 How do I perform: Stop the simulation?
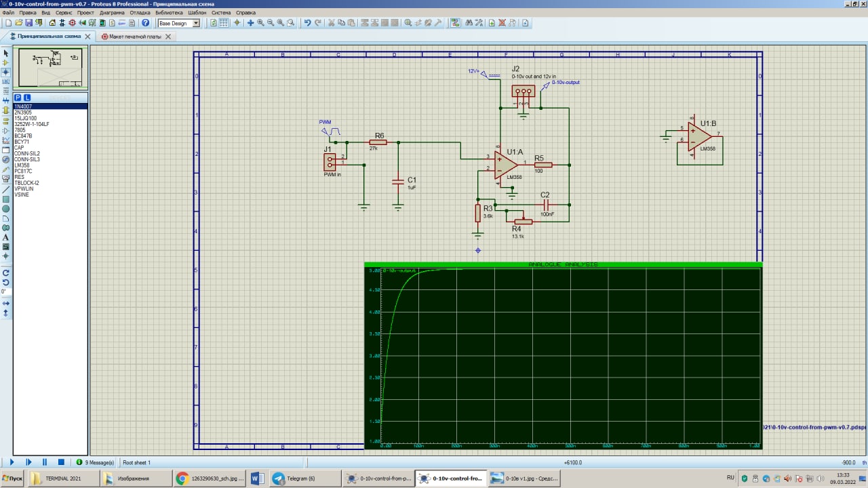click(61, 462)
